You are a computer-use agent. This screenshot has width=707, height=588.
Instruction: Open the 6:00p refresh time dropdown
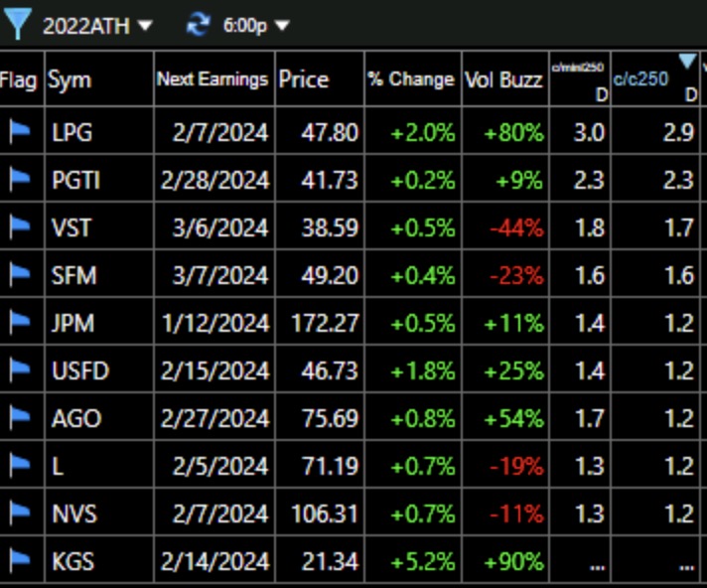(x=282, y=25)
